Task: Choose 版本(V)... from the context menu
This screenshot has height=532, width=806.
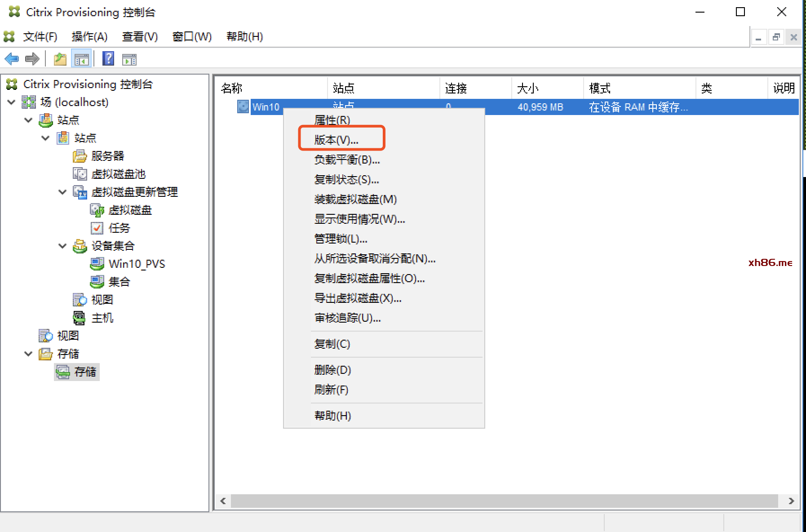Action: pyautogui.click(x=336, y=140)
